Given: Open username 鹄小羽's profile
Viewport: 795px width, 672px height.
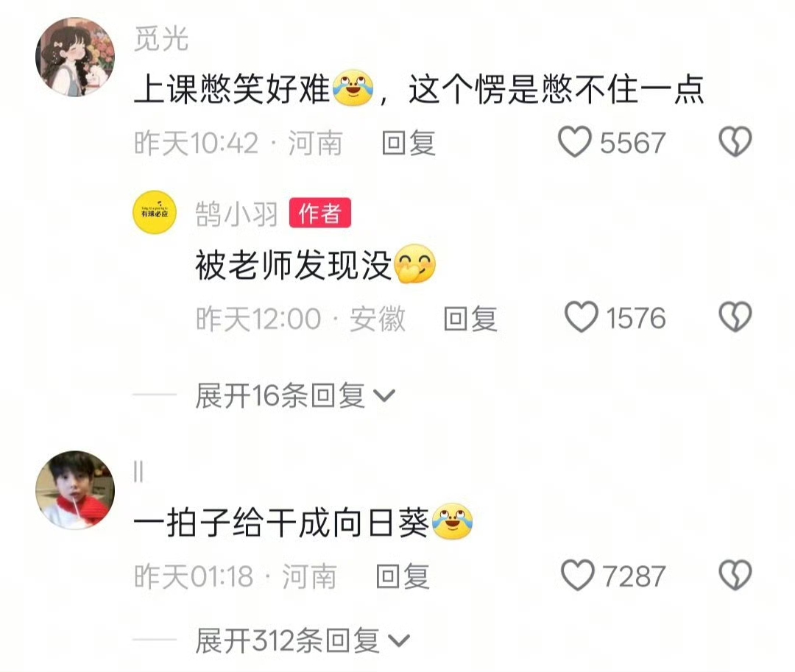Looking at the screenshot, I should click(x=237, y=214).
